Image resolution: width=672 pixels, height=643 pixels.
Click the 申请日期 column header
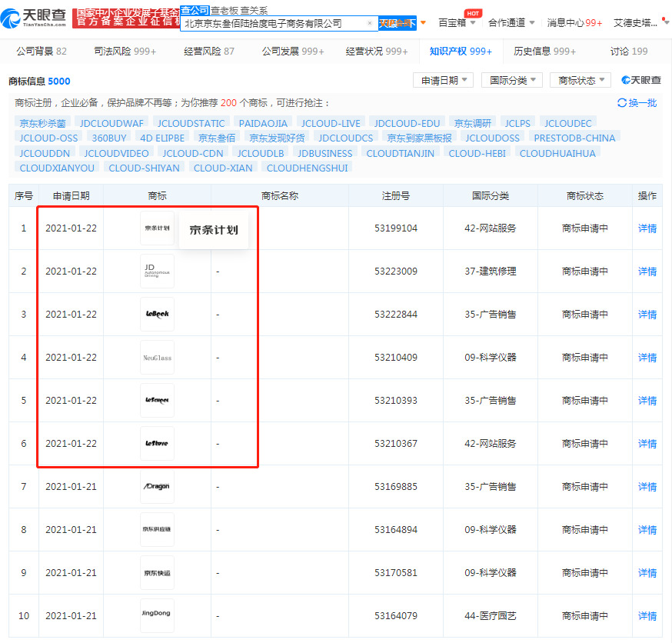click(x=72, y=196)
